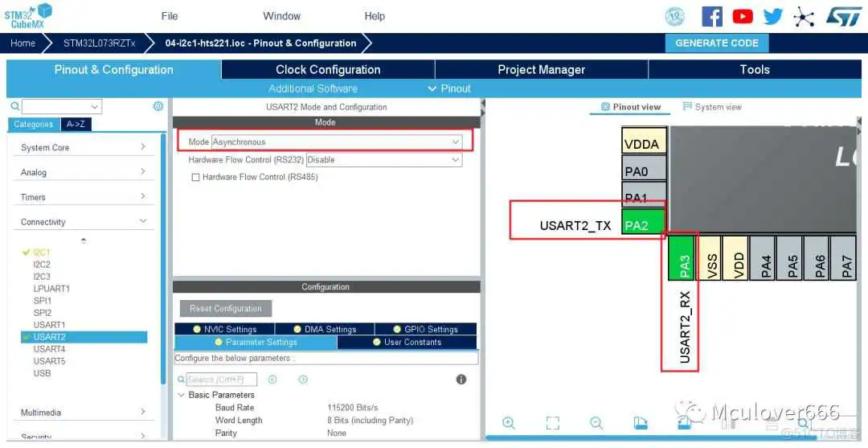Go to previous parameter search result arrow
The width and height of the screenshot is (868, 448).
click(x=272, y=379)
